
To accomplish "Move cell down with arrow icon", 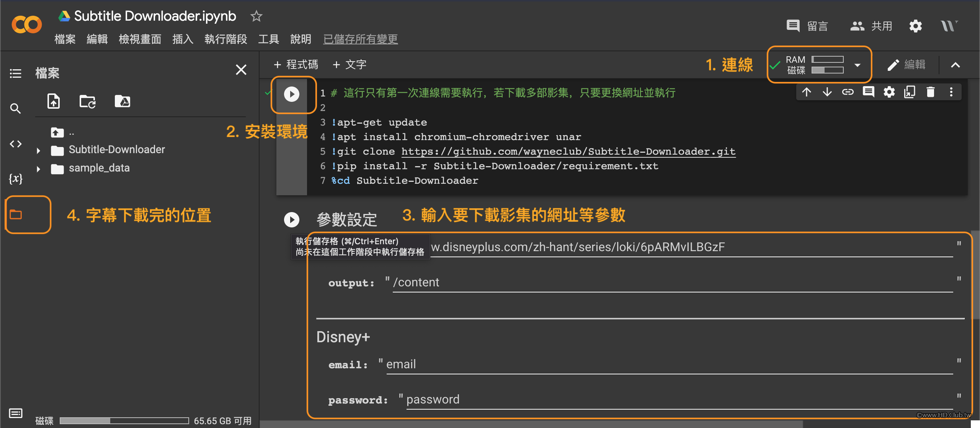I will pyautogui.click(x=827, y=92).
